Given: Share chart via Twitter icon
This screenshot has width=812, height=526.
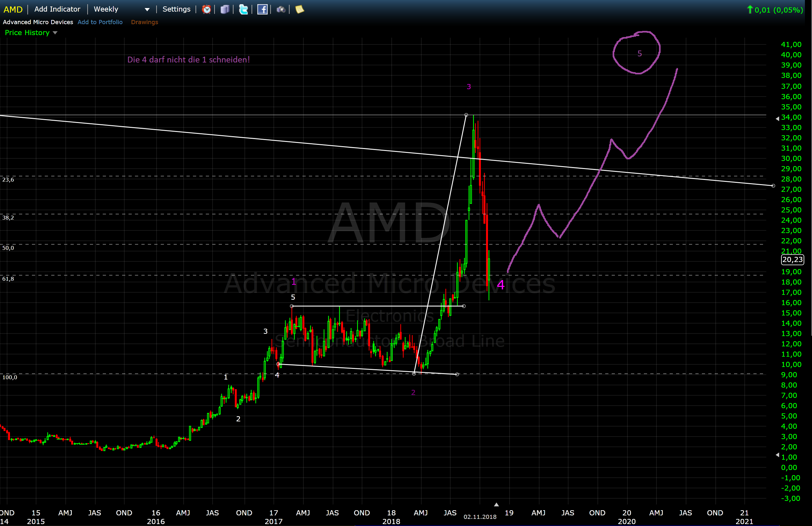Looking at the screenshot, I should tap(243, 9).
